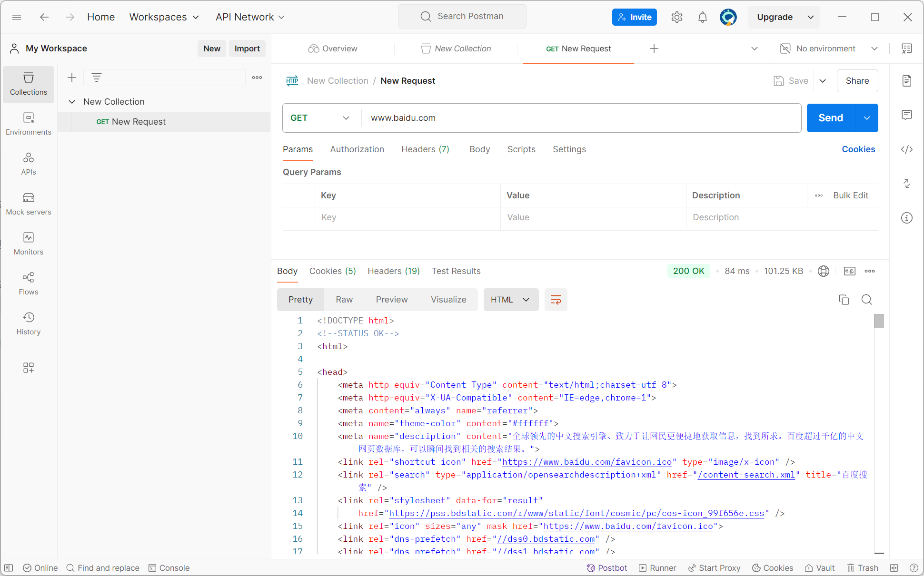
Task: Switch to the Headers (7) tab
Action: [425, 149]
